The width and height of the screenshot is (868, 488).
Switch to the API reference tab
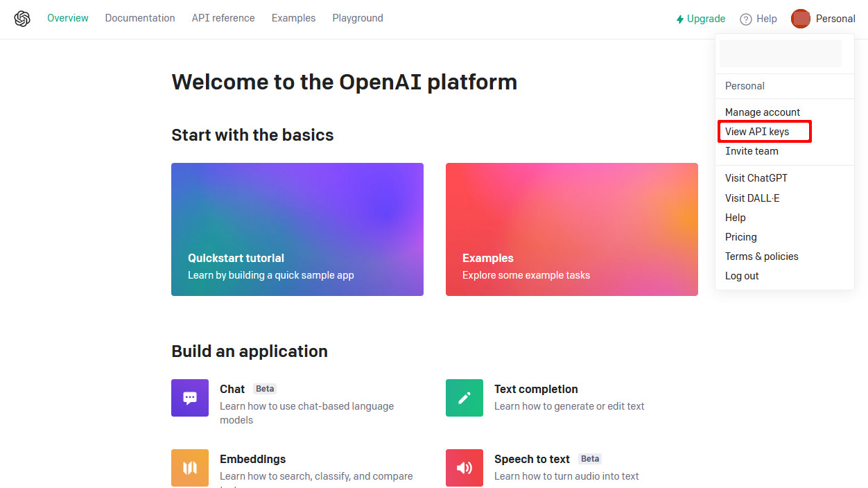tap(223, 18)
